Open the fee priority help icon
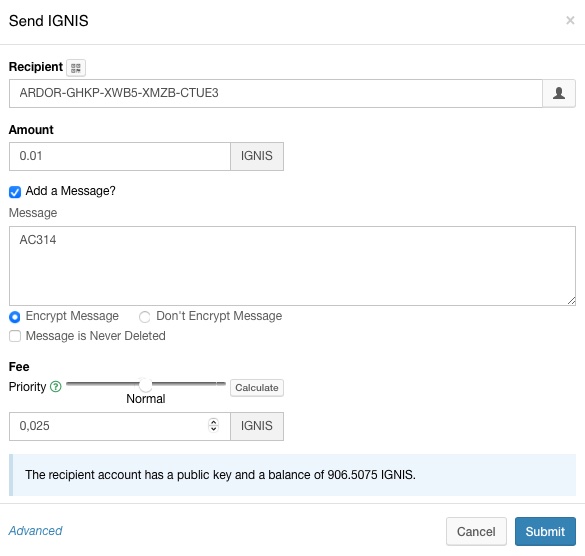585x556 pixels. (x=56, y=387)
